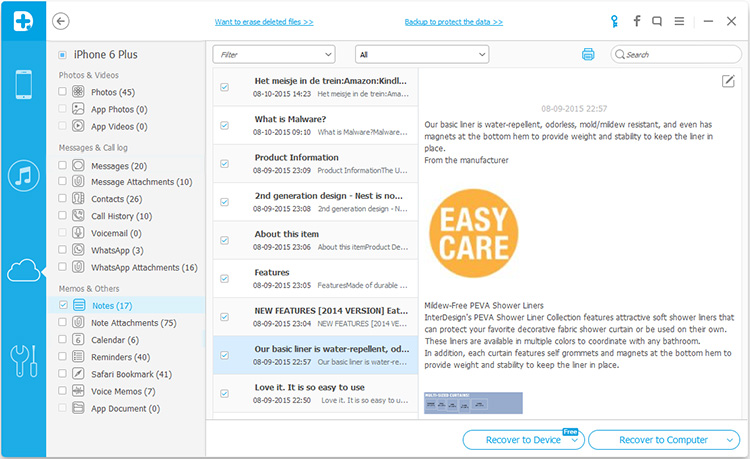Open the phone recovery sidebar icon

pyautogui.click(x=23, y=85)
